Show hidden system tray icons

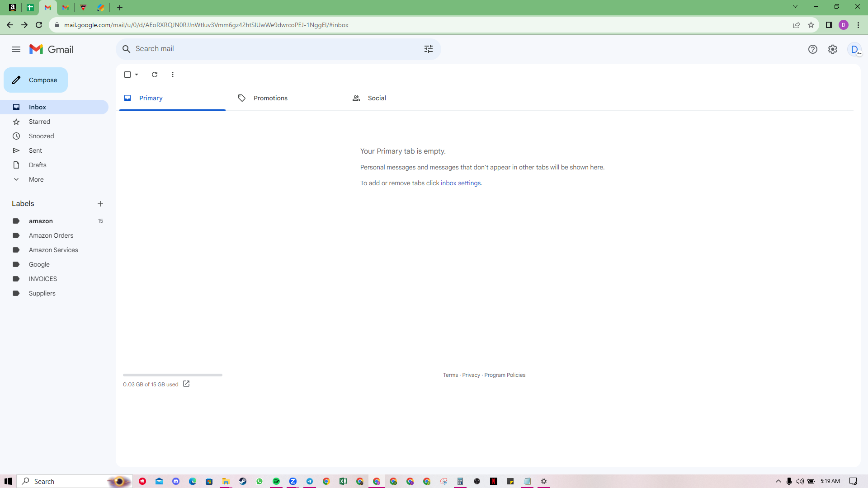tap(778, 481)
